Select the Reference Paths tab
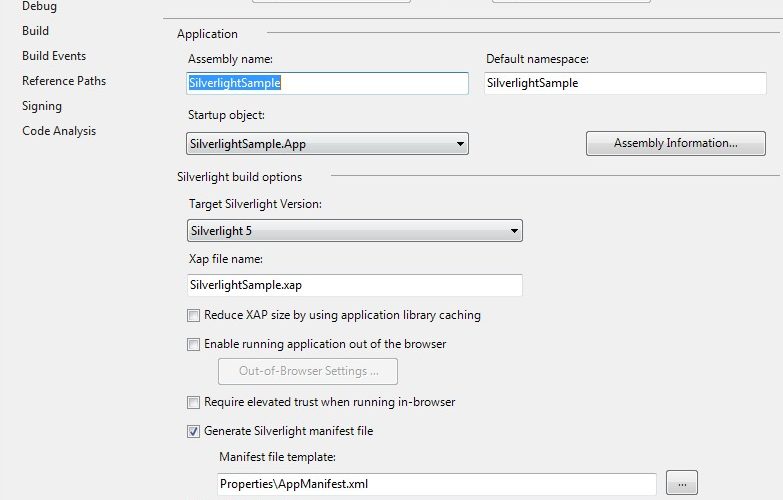The width and height of the screenshot is (783, 500). [64, 81]
